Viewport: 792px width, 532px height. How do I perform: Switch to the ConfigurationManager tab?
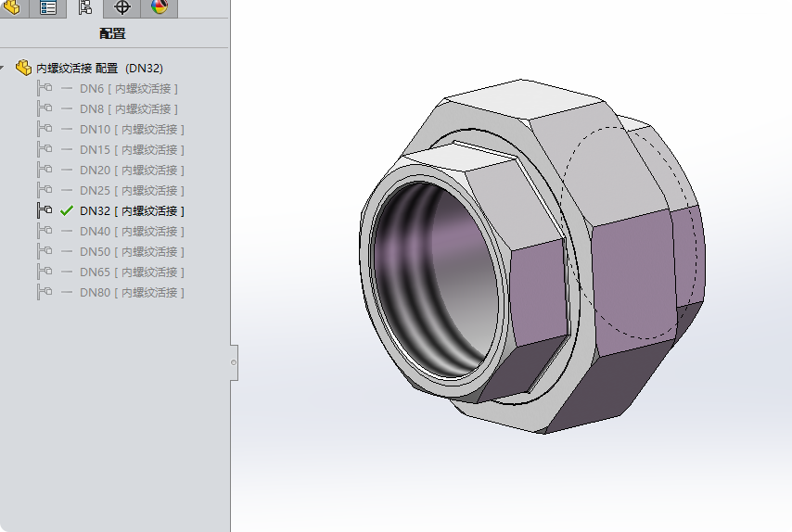(85, 7)
